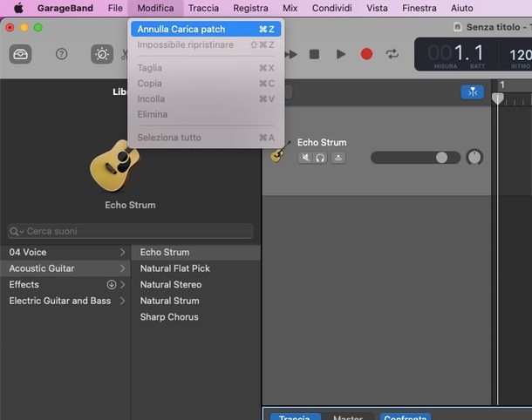
Task: Close the open Modifica menu
Action: [x=156, y=8]
